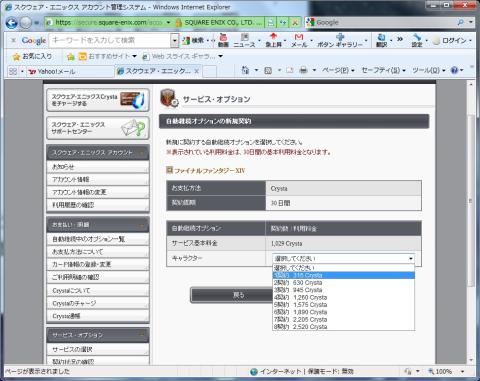The width and height of the screenshot is (480, 381).
Task: Click the Google toolbar ログイン button
Action: pyautogui.click(x=450, y=41)
